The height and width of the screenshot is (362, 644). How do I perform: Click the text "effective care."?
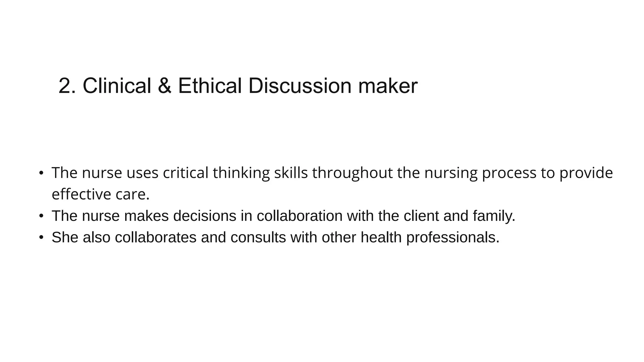tap(100, 194)
